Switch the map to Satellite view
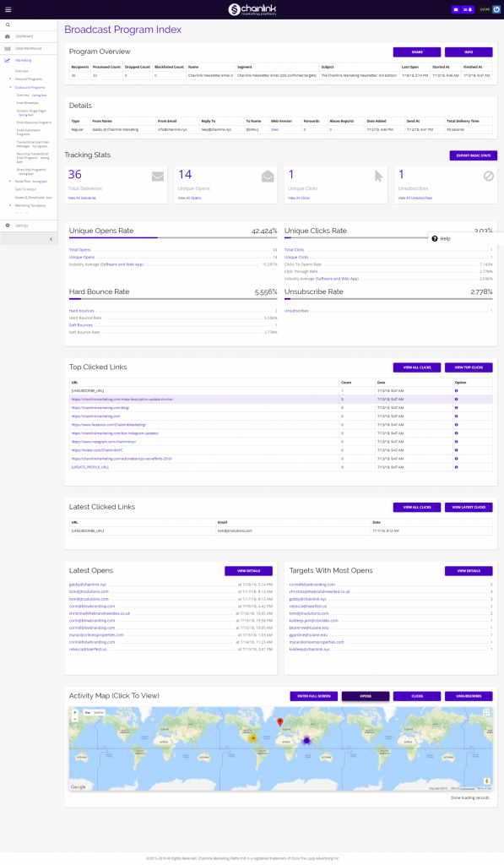Viewport: 504px width, 865px height. [99, 713]
